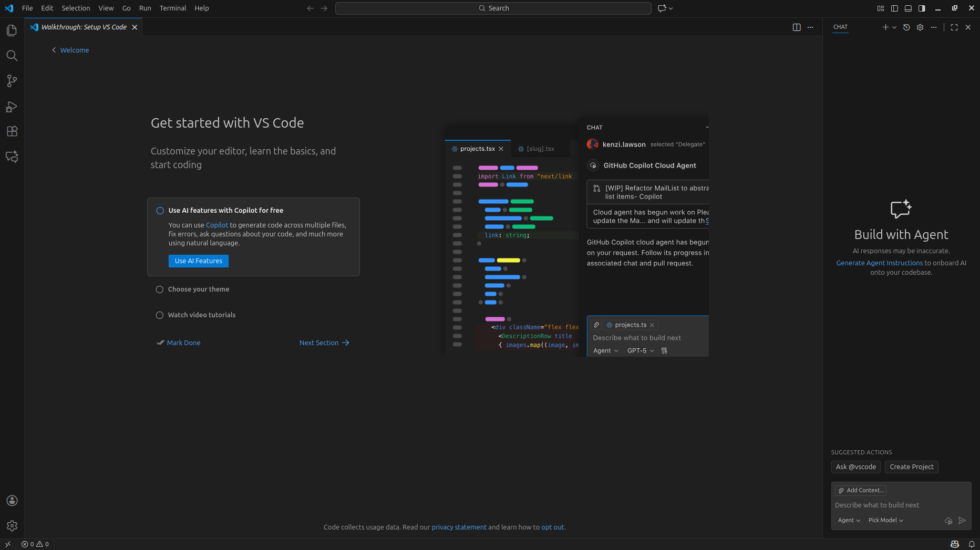Open the Extensions view
This screenshot has height=550, width=980.
12,131
